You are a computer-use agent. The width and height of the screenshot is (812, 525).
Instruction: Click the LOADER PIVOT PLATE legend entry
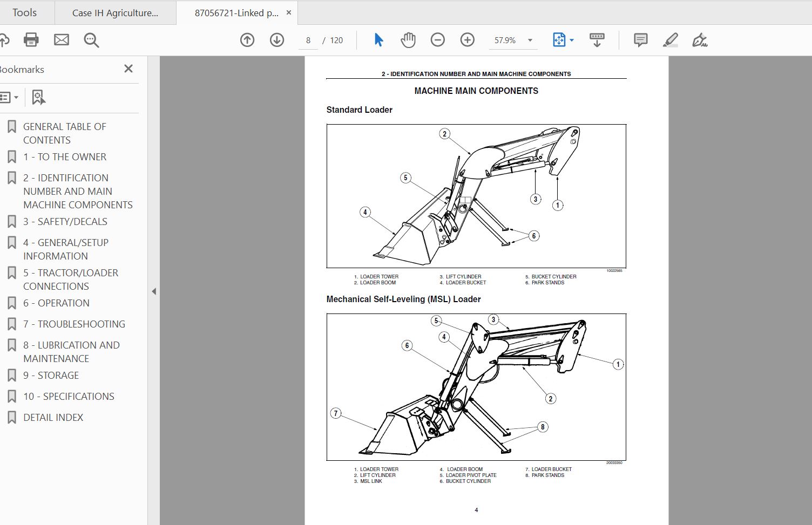pyautogui.click(x=471, y=475)
